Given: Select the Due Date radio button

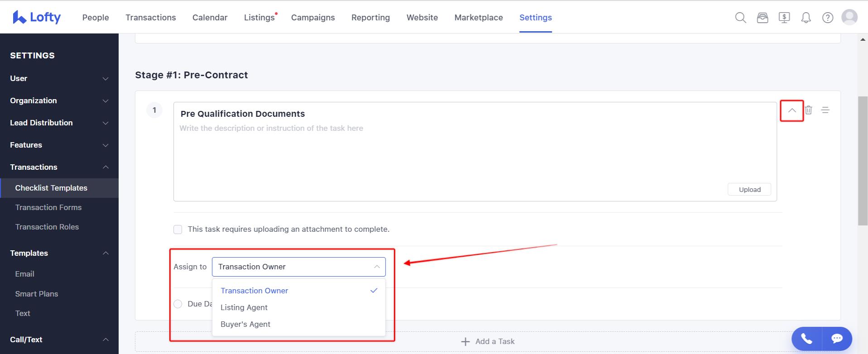Looking at the screenshot, I should 178,304.
